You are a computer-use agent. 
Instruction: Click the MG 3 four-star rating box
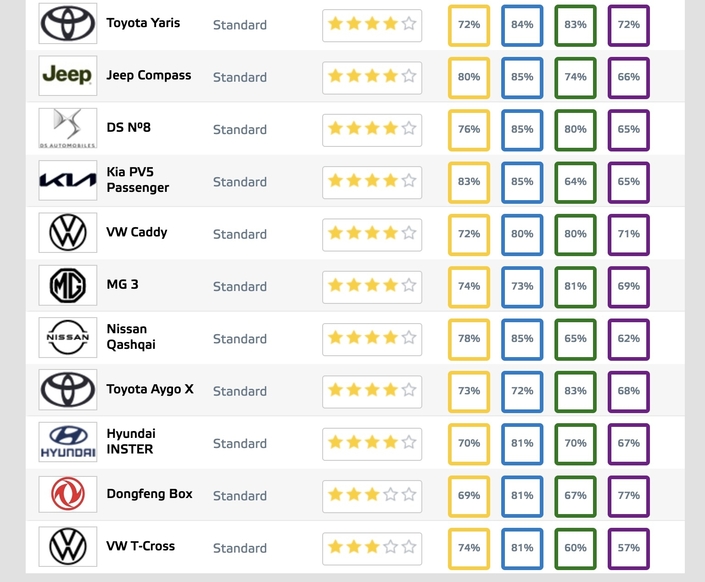371,286
